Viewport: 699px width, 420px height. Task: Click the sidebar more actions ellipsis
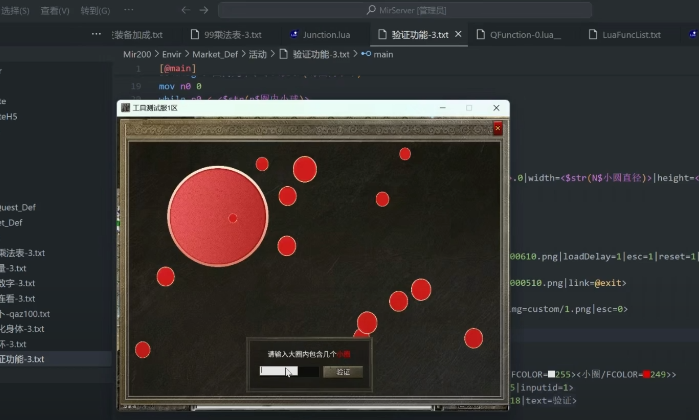point(96,34)
